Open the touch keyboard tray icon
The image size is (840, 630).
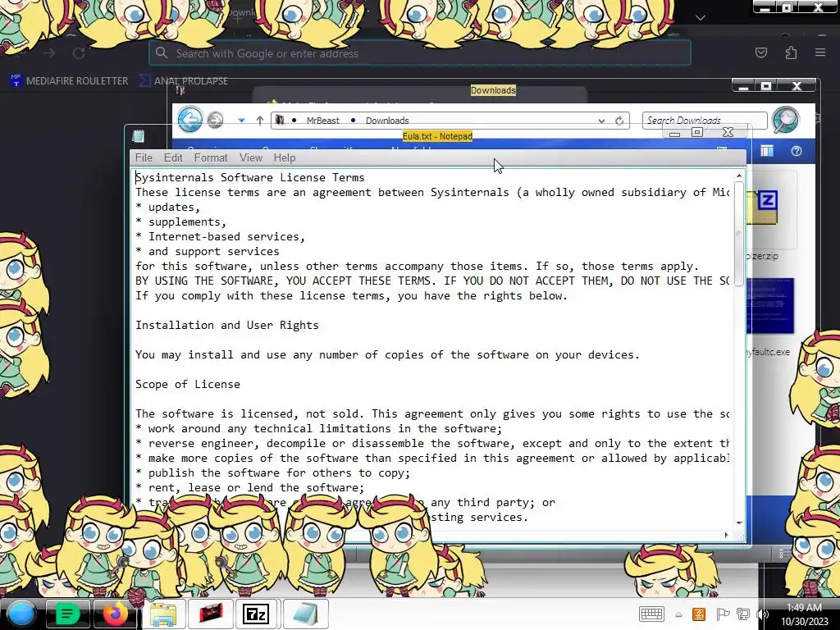click(651, 614)
